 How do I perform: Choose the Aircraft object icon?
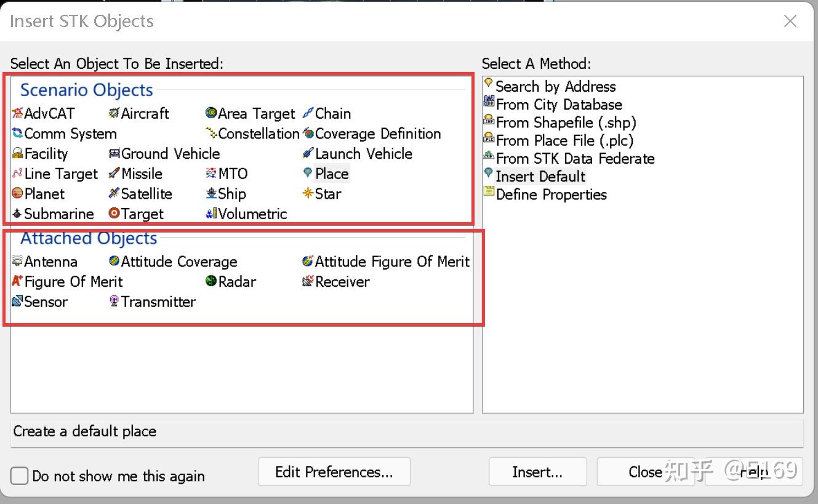114,113
